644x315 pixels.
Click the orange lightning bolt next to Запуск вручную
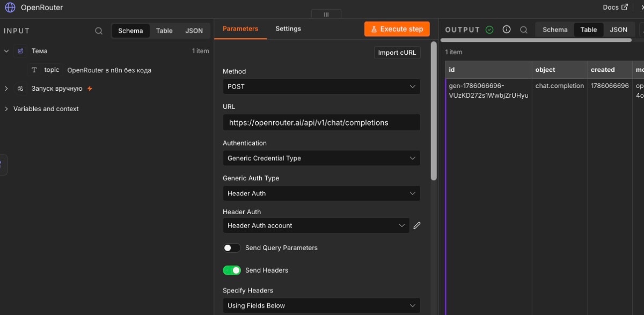coord(90,89)
